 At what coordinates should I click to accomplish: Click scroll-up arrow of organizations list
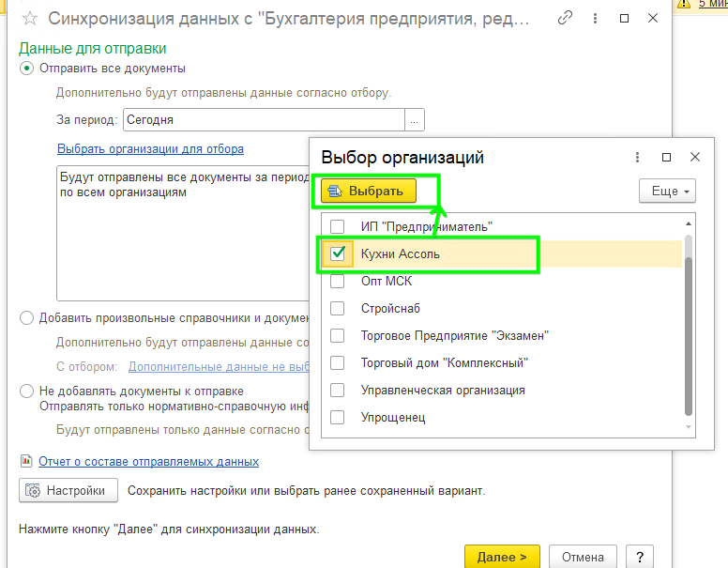click(689, 224)
